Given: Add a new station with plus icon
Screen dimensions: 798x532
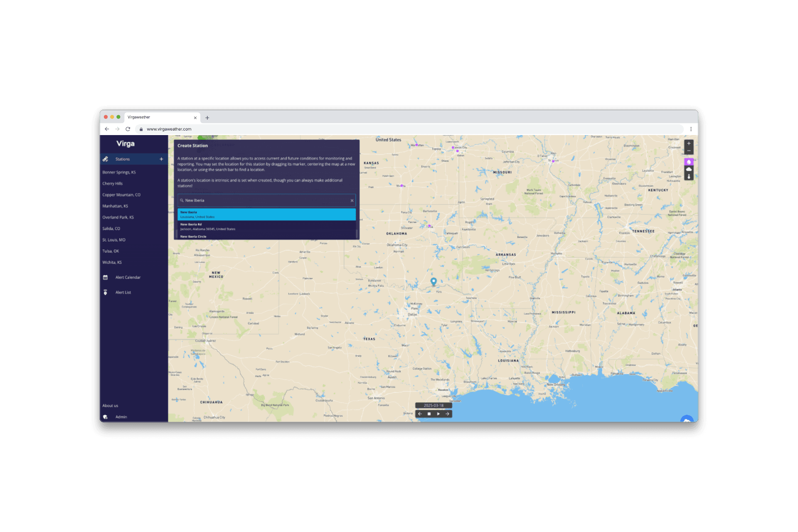Looking at the screenshot, I should pyautogui.click(x=161, y=159).
